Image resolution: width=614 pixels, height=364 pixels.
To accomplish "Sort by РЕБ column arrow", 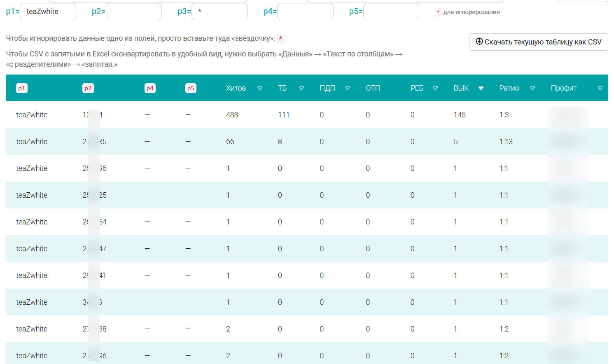I will coord(435,88).
